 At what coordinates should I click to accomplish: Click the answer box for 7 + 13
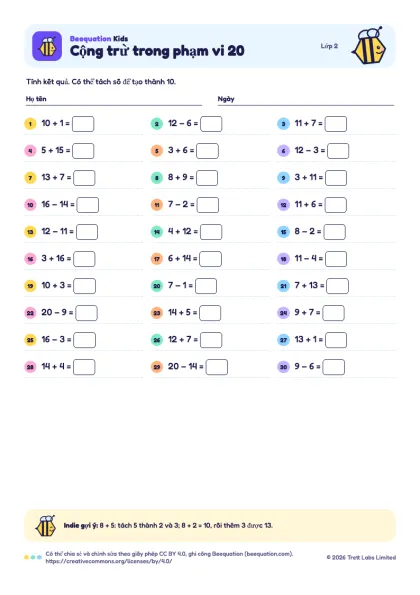pos(337,286)
